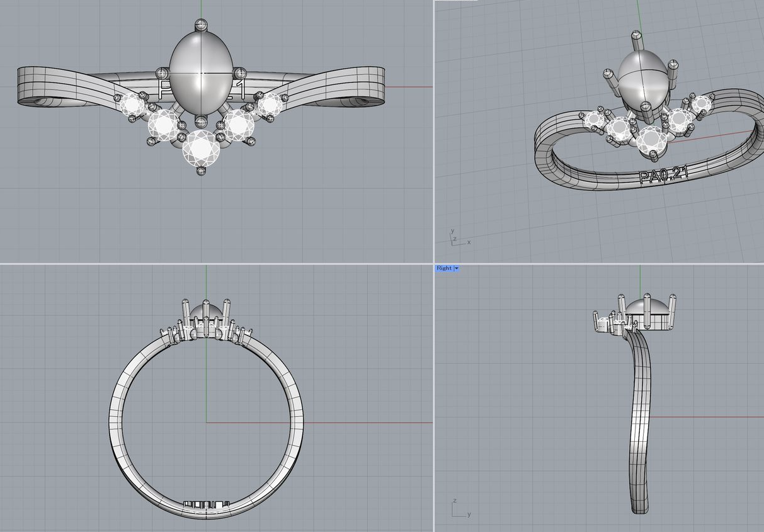Select the PA0.21 engraved text in perspective view
The image size is (764, 532).
663,175
